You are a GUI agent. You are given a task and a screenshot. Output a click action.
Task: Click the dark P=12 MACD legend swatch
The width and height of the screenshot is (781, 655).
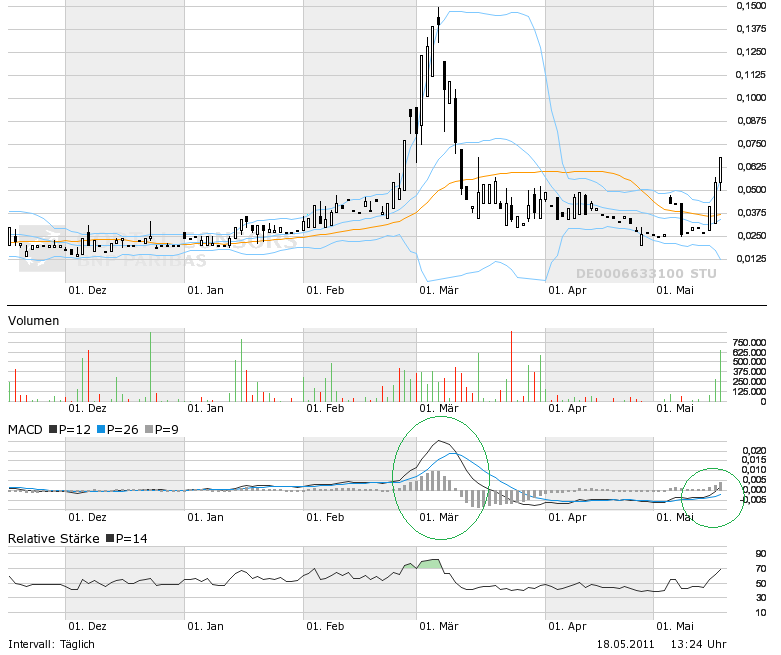[53, 429]
